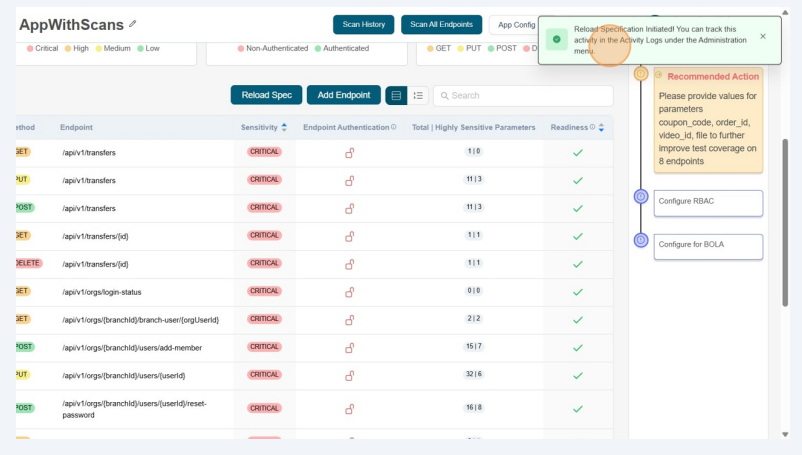Open Configure RBAC step

coord(708,203)
